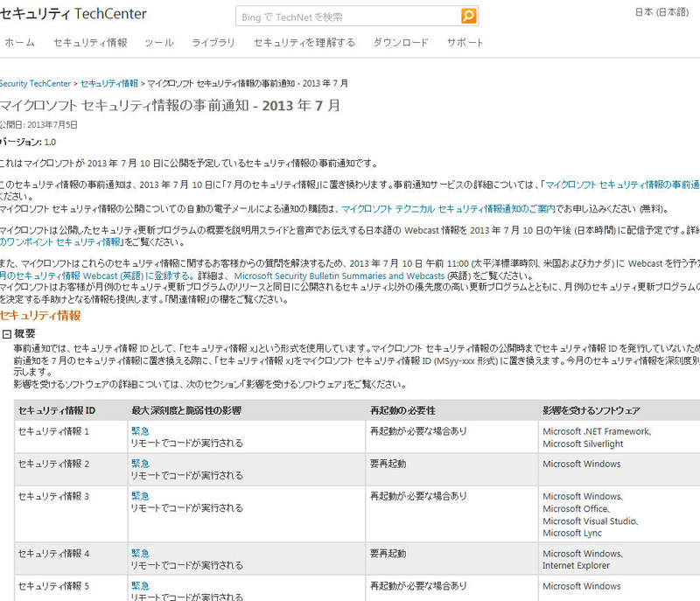Image resolution: width=700 pixels, height=601 pixels.
Task: Open the ワンポイント セキュリティ情報 link
Action: [61, 241]
